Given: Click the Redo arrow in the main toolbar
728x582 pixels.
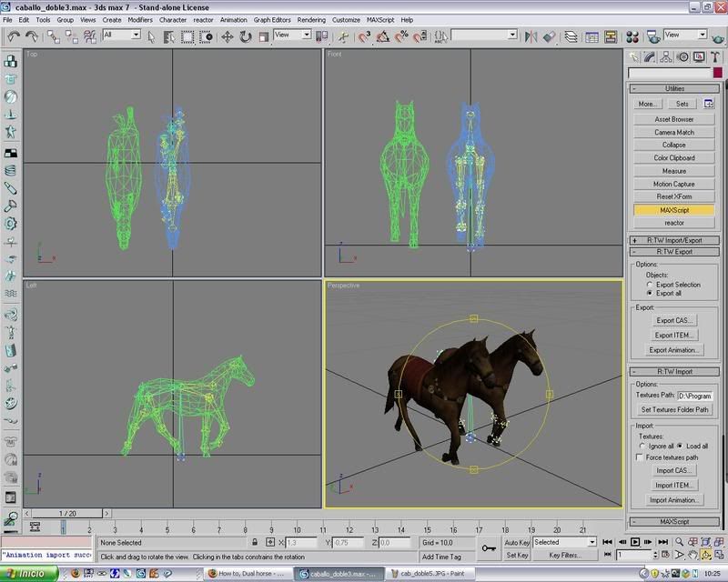Looking at the screenshot, I should [32, 36].
